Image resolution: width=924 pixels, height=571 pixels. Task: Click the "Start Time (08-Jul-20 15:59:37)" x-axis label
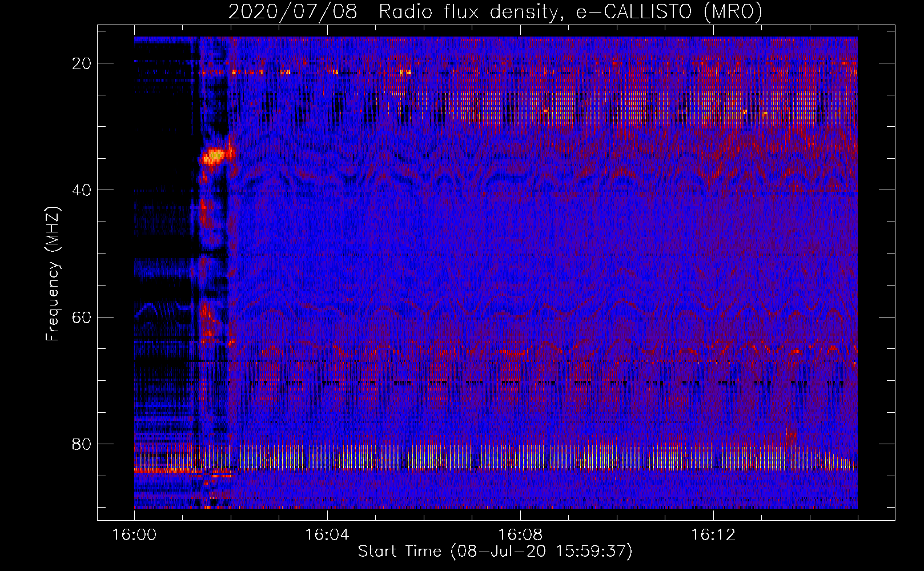(495, 552)
